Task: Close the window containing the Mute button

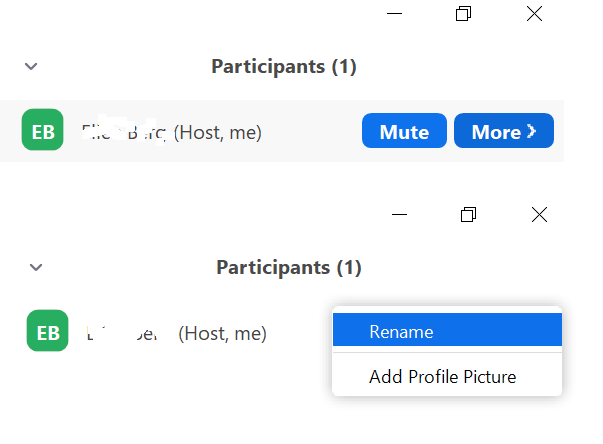Action: [x=535, y=14]
